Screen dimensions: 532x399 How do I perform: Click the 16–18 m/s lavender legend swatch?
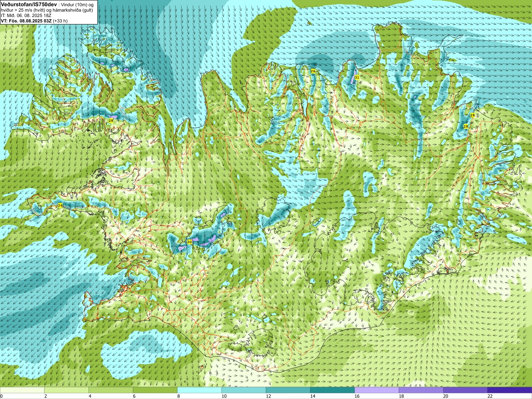(x=377, y=390)
